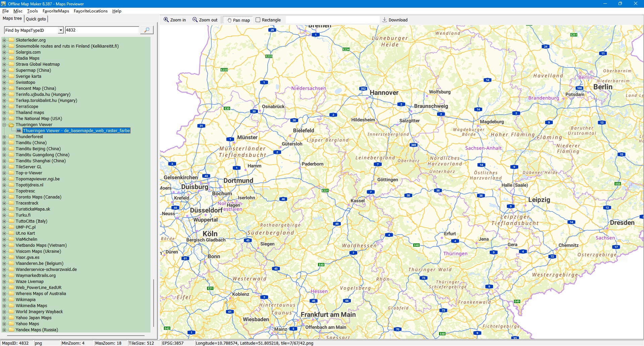Click the Offline Map Maker title bar icon

(x=3, y=4)
